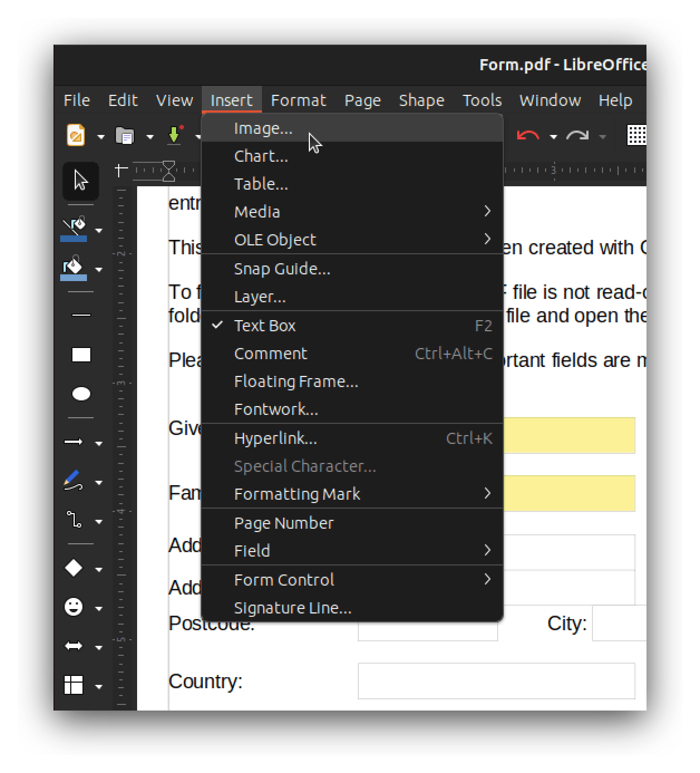The image size is (700, 773).
Task: Click the Save document icon
Action: [x=174, y=135]
